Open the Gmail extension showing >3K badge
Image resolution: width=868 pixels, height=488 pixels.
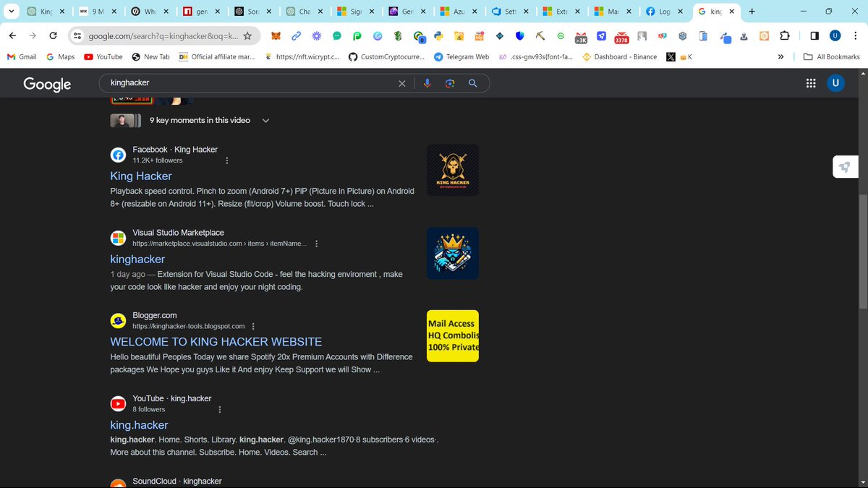581,37
